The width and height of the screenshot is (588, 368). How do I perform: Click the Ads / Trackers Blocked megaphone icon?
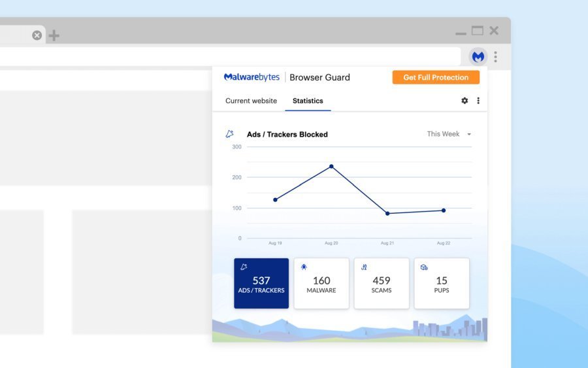[229, 134]
